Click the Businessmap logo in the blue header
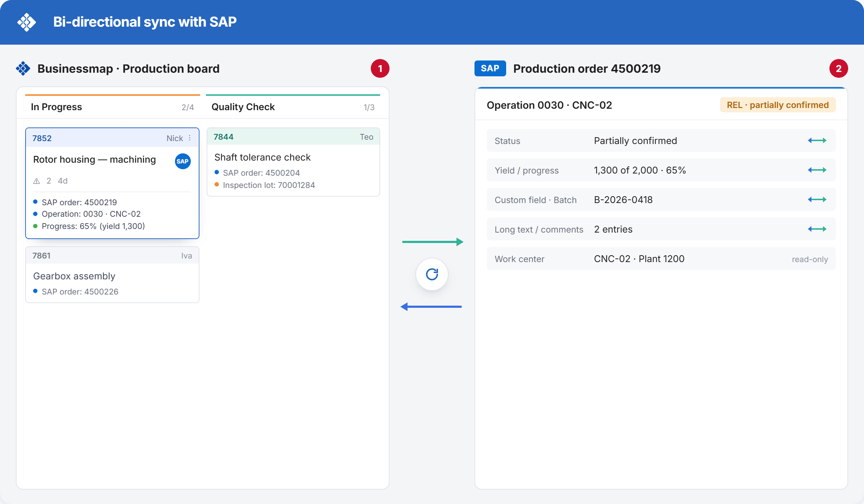Image resolution: width=864 pixels, height=504 pixels. (x=27, y=22)
